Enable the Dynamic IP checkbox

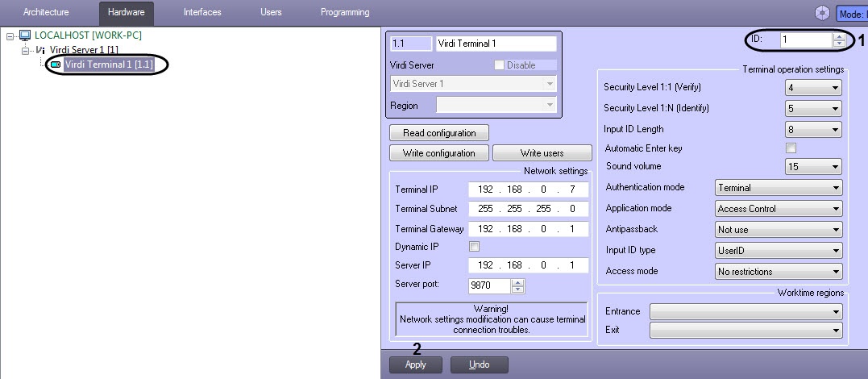click(x=474, y=247)
